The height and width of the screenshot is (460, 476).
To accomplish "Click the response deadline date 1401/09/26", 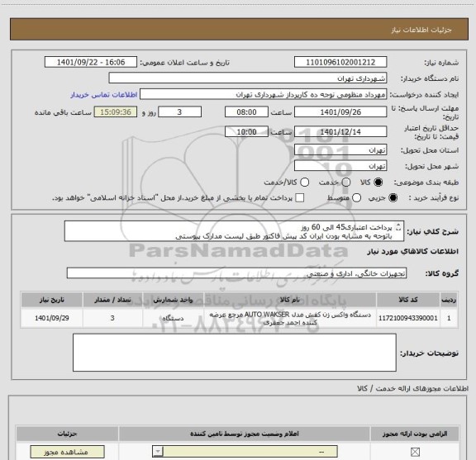I will (x=340, y=112).
